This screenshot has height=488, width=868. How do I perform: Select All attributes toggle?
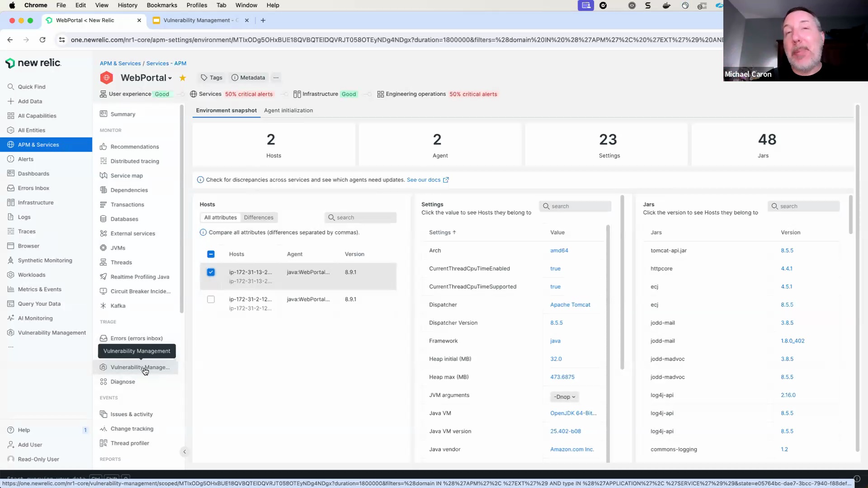click(x=221, y=217)
